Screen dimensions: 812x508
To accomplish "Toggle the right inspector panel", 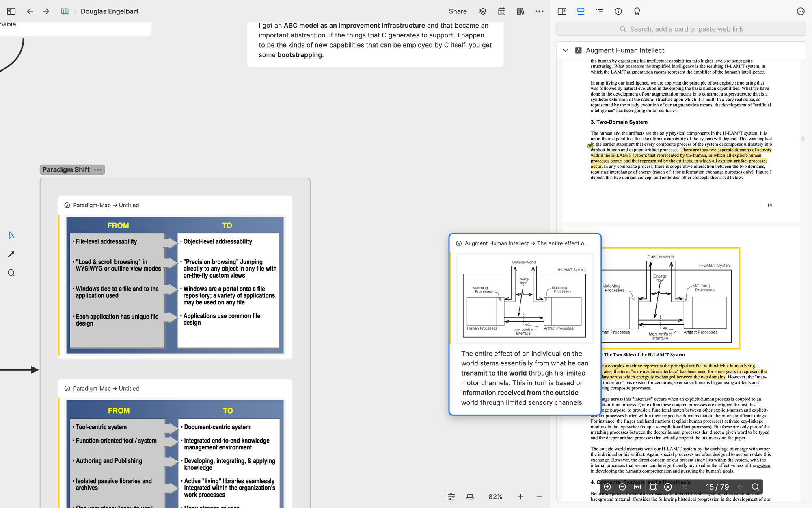I will tap(562, 11).
